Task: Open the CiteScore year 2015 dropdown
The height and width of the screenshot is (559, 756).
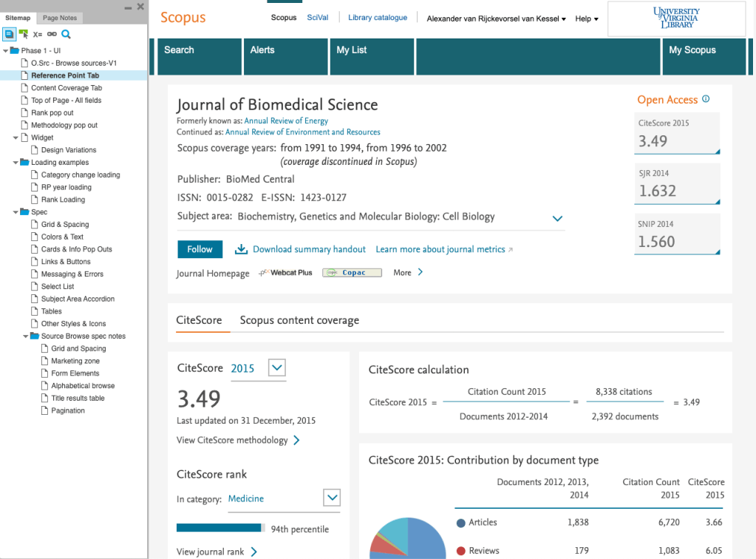Action: click(277, 367)
